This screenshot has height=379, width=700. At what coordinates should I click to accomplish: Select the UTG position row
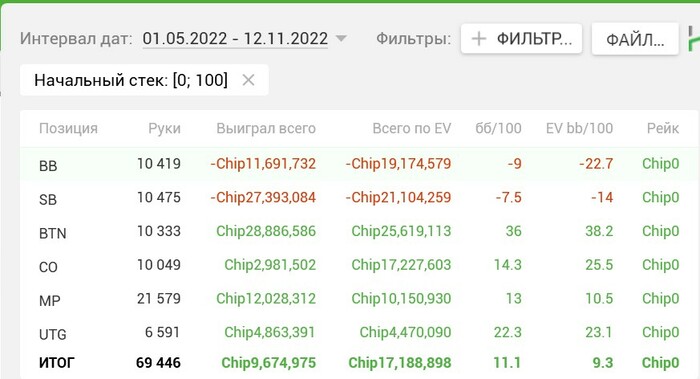click(359, 333)
